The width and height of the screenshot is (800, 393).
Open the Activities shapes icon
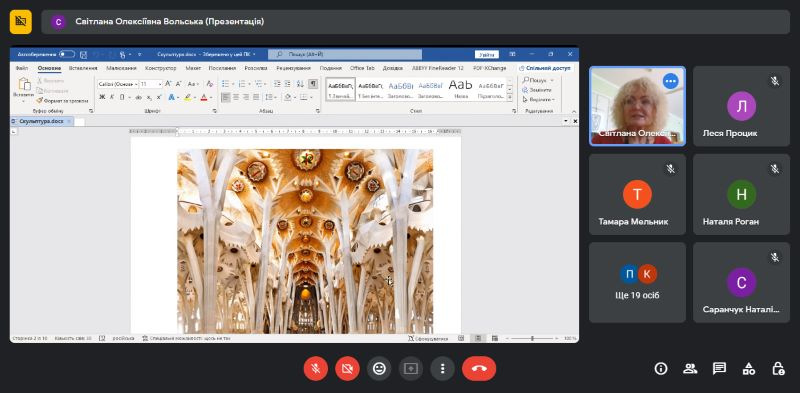point(748,369)
